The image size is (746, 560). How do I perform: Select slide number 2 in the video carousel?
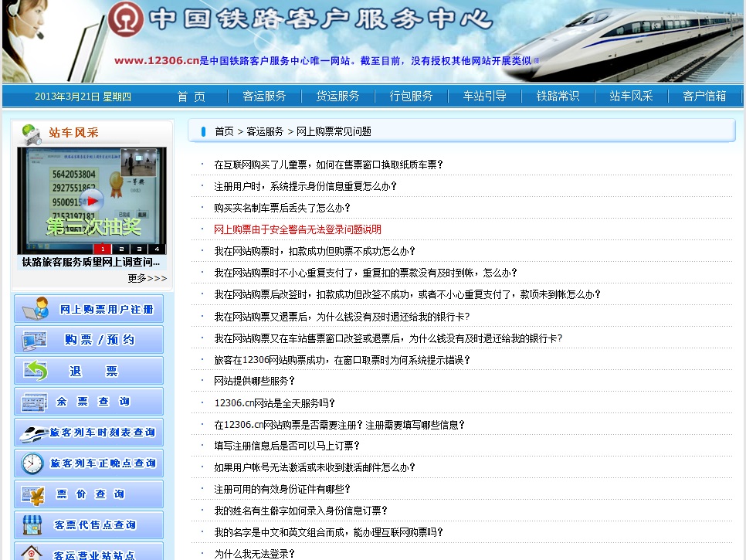(120, 249)
